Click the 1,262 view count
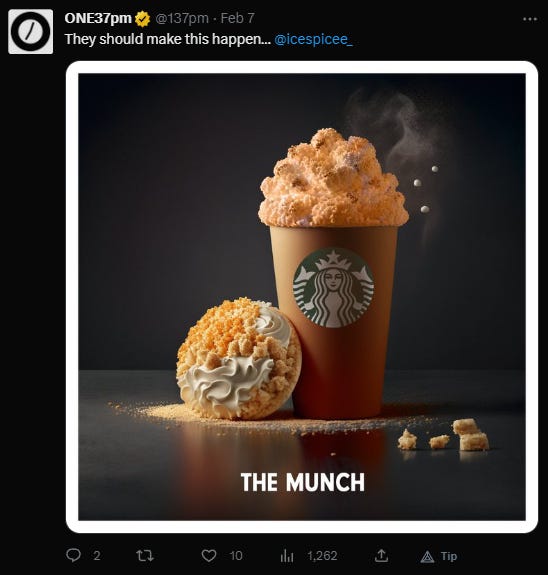Screen dimensions: 548x575 click(322, 556)
